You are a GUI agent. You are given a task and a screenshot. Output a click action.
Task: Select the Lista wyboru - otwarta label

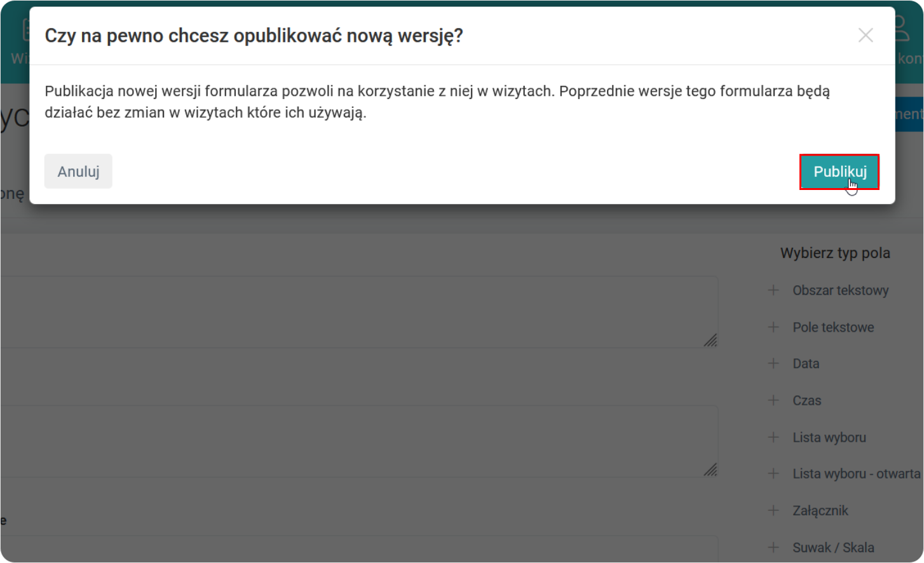pyautogui.click(x=856, y=473)
